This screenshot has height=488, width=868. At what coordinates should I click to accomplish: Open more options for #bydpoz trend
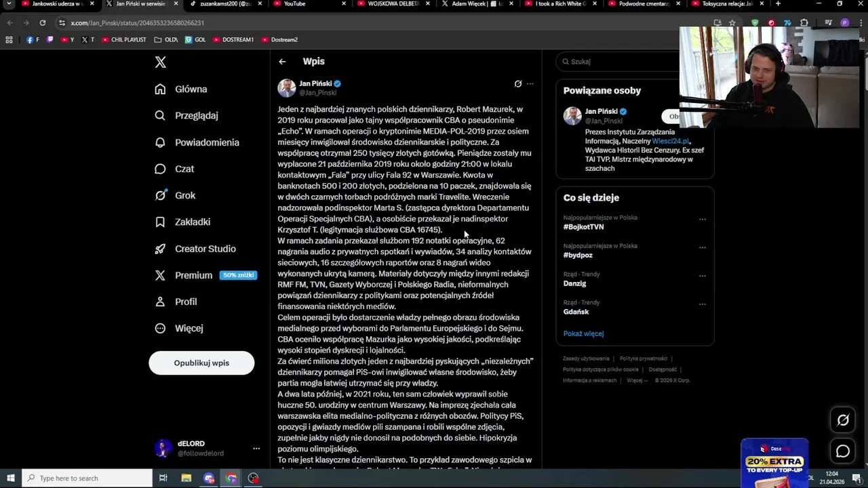[703, 247]
